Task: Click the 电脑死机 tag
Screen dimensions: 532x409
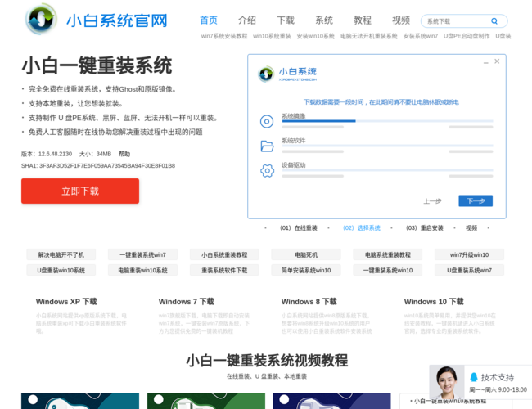Action: pyautogui.click(x=306, y=254)
